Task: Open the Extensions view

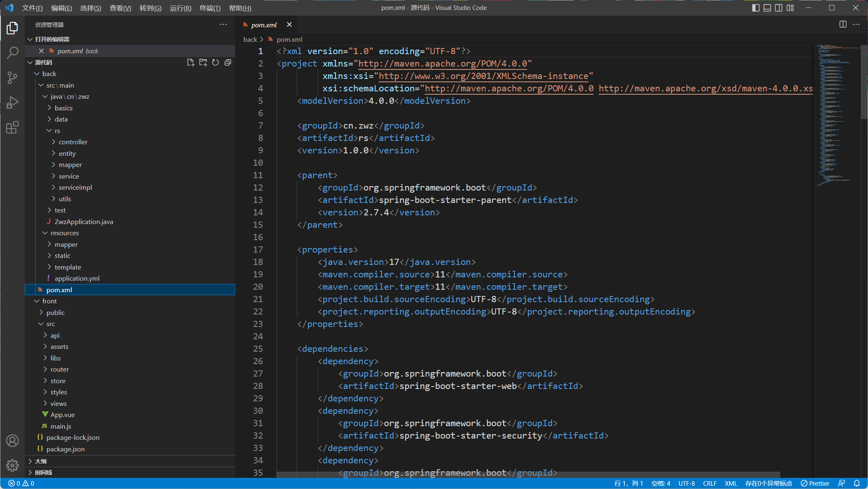Action: (x=12, y=127)
